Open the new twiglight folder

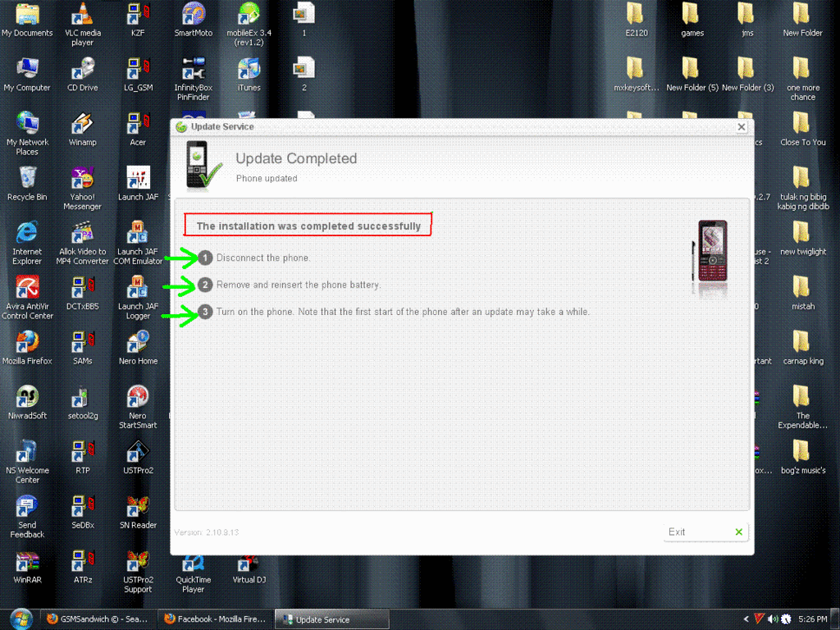pyautogui.click(x=802, y=239)
